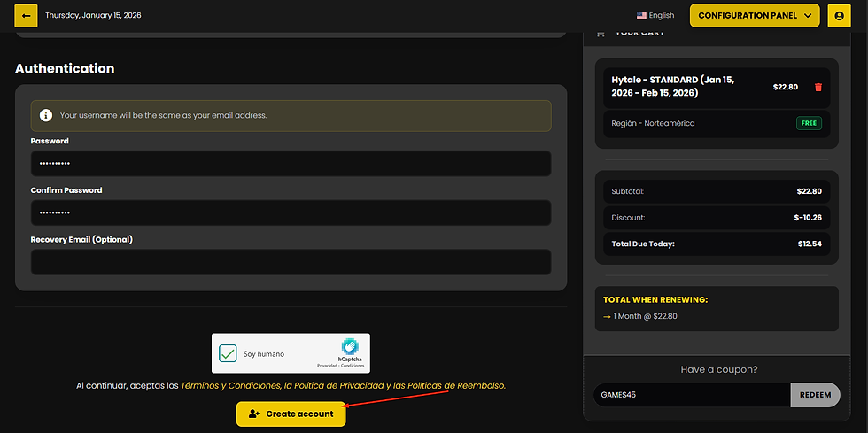Click the Hytale - STANDARD cart item title

coord(673,87)
